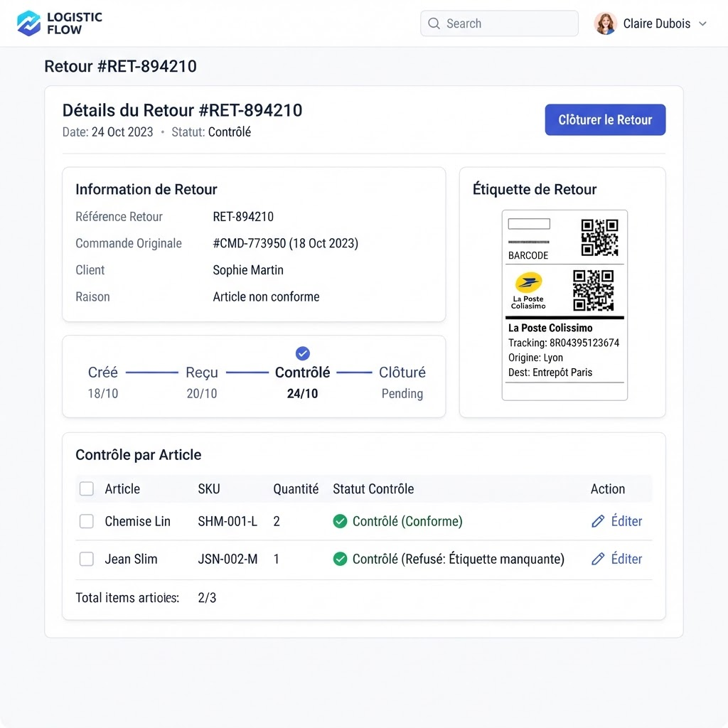The height and width of the screenshot is (728, 728).
Task: Click the page title Retour #RET-894210
Action: pyautogui.click(x=120, y=66)
